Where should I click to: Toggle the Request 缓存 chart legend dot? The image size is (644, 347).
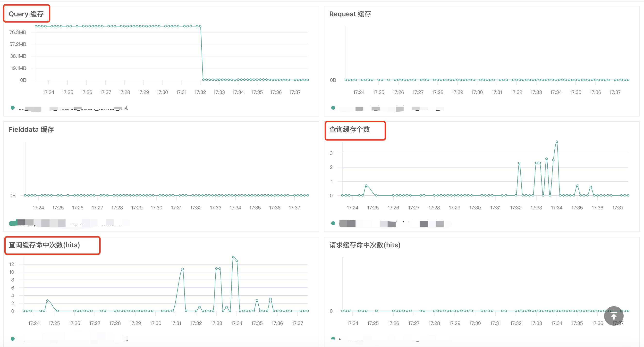[x=333, y=108]
